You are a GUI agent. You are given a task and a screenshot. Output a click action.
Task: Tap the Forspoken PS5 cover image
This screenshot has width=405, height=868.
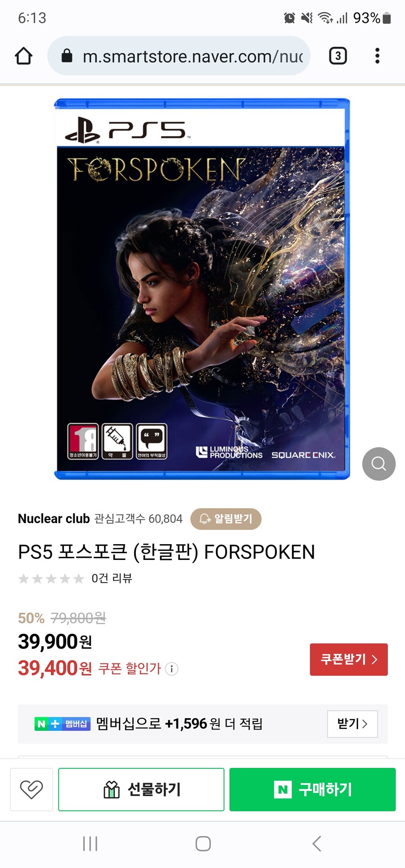pos(202,289)
